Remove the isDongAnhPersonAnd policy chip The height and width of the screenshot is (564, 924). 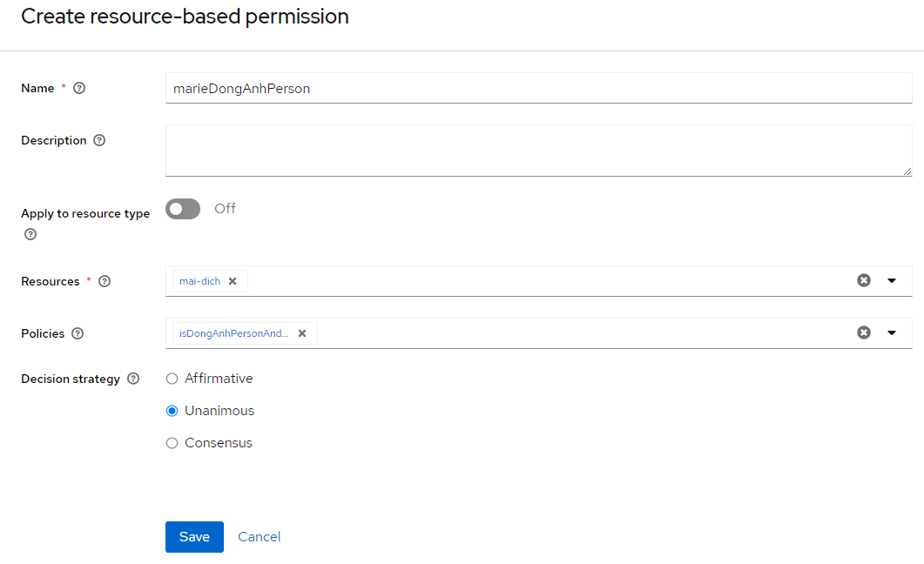pyautogui.click(x=302, y=333)
